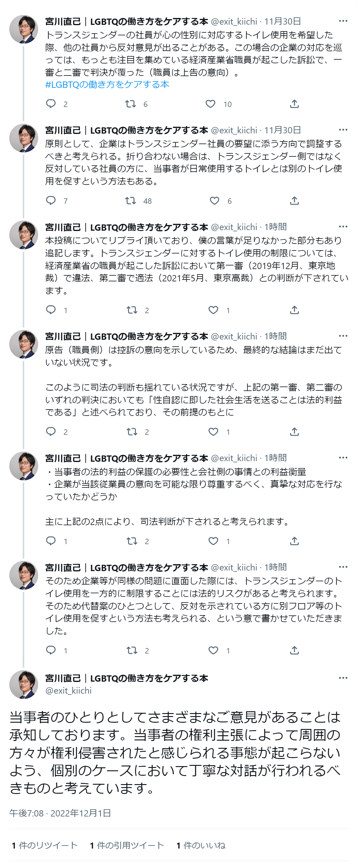View the 1 件の引用ツイート list
This screenshot has height=868, width=358.
(x=127, y=845)
